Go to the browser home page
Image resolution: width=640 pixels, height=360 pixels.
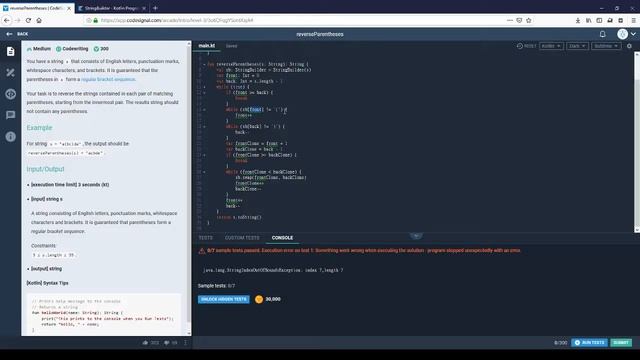39,20
